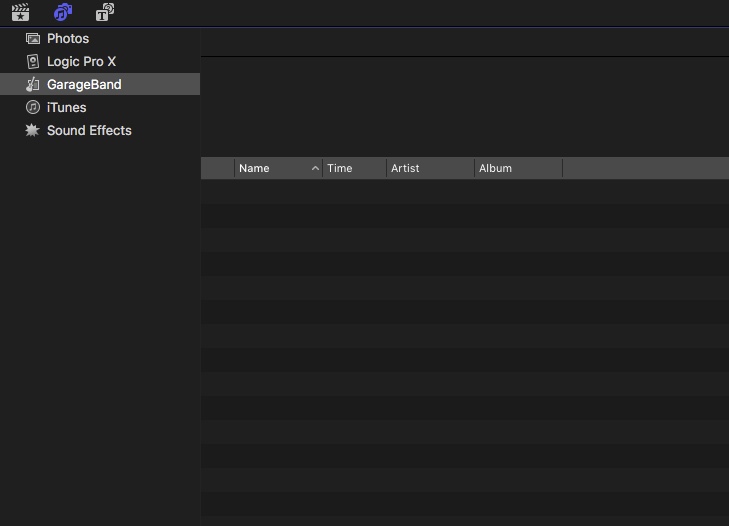Open Sound Effects in the sidebar
The image size is (729, 526).
(x=100, y=130)
